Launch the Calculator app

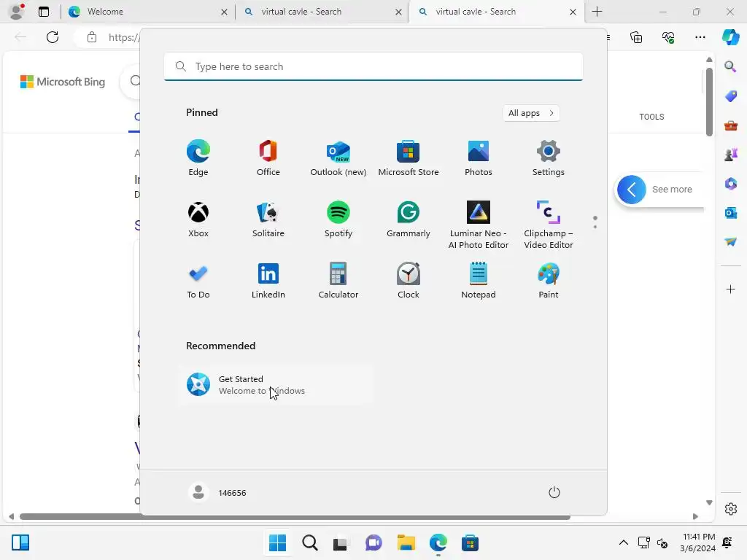coord(338,281)
